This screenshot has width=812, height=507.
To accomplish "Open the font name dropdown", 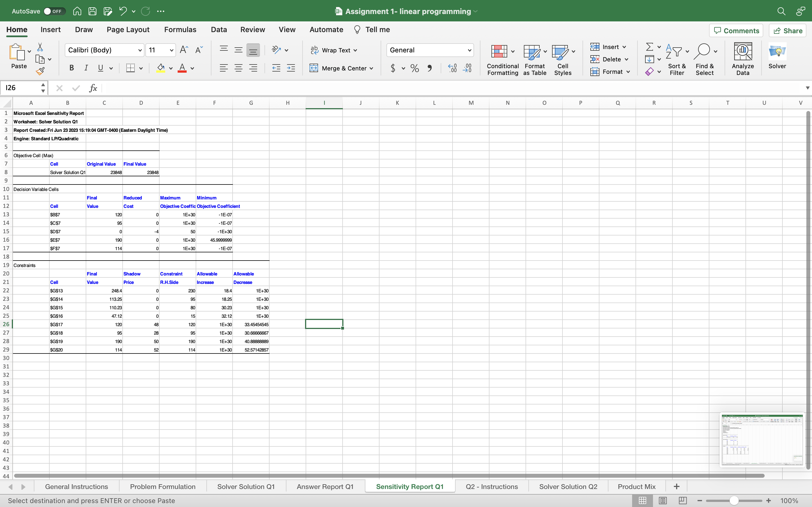I will (140, 50).
